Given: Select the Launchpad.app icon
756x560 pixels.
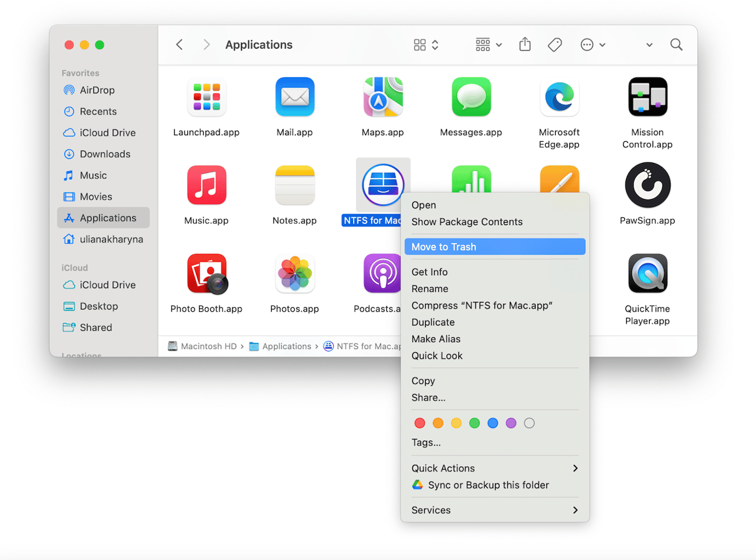Looking at the screenshot, I should point(206,98).
